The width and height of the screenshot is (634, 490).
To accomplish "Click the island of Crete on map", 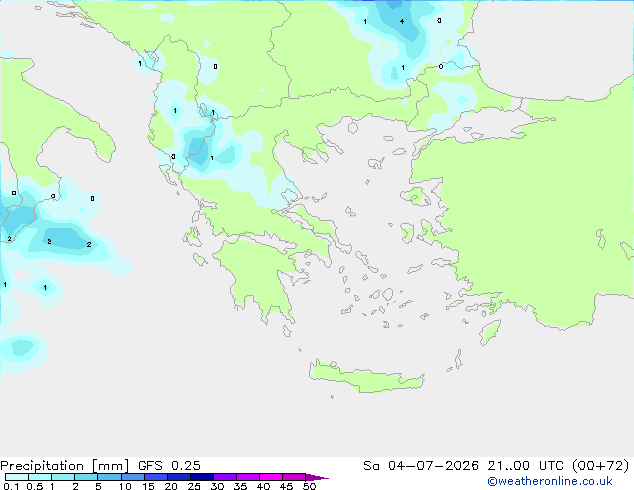I will (x=366, y=377).
